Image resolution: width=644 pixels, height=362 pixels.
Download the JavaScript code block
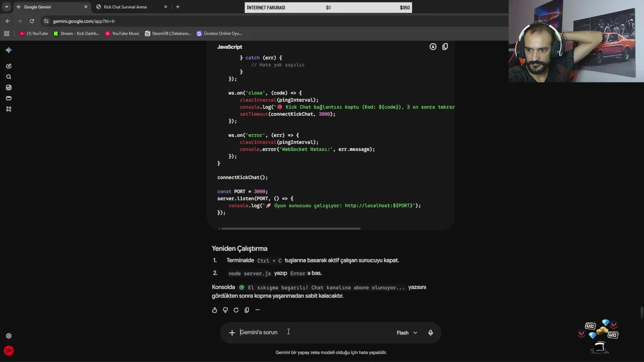433,47
